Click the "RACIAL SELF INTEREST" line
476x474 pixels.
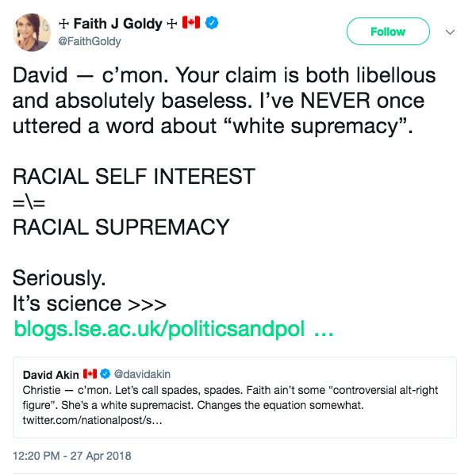134,175
